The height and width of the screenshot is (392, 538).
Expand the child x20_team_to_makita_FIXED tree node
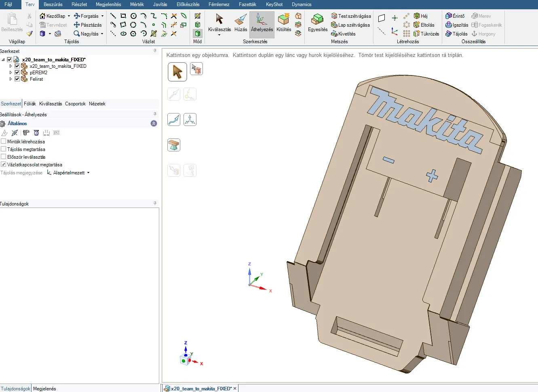click(x=11, y=66)
